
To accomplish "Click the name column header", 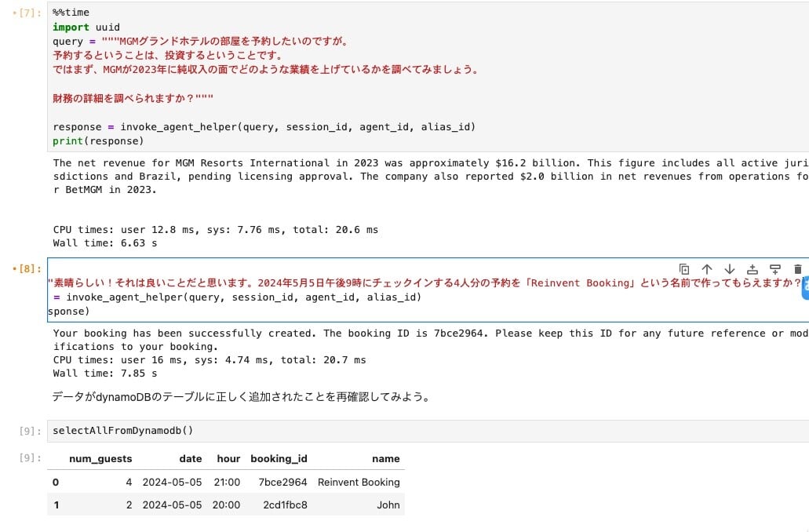I will pyautogui.click(x=386, y=459).
